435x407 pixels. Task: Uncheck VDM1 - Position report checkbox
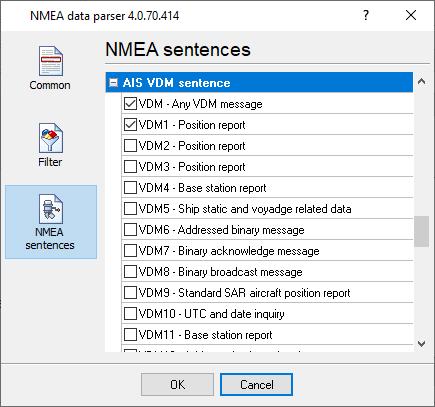pos(130,125)
